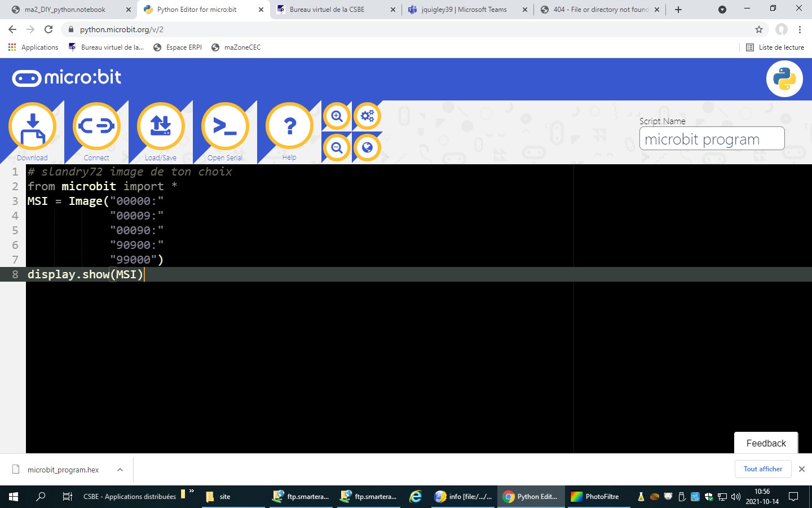Open Internet Explorer from taskbar
The width and height of the screenshot is (812, 508).
(x=416, y=497)
